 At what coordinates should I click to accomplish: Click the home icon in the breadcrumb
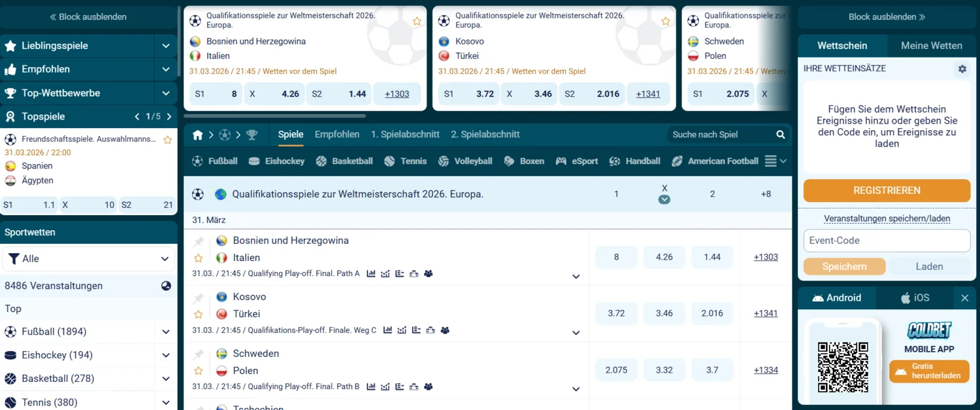click(x=197, y=134)
